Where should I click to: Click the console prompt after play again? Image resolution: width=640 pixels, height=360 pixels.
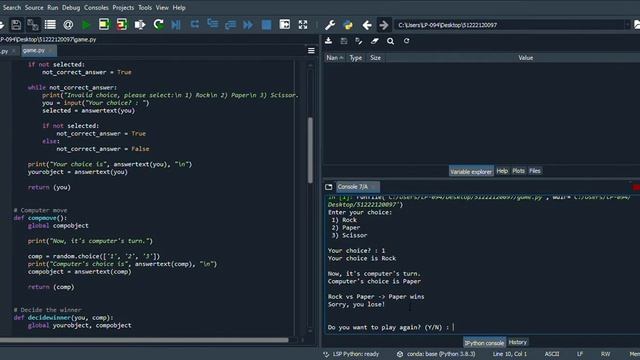[x=453, y=327]
